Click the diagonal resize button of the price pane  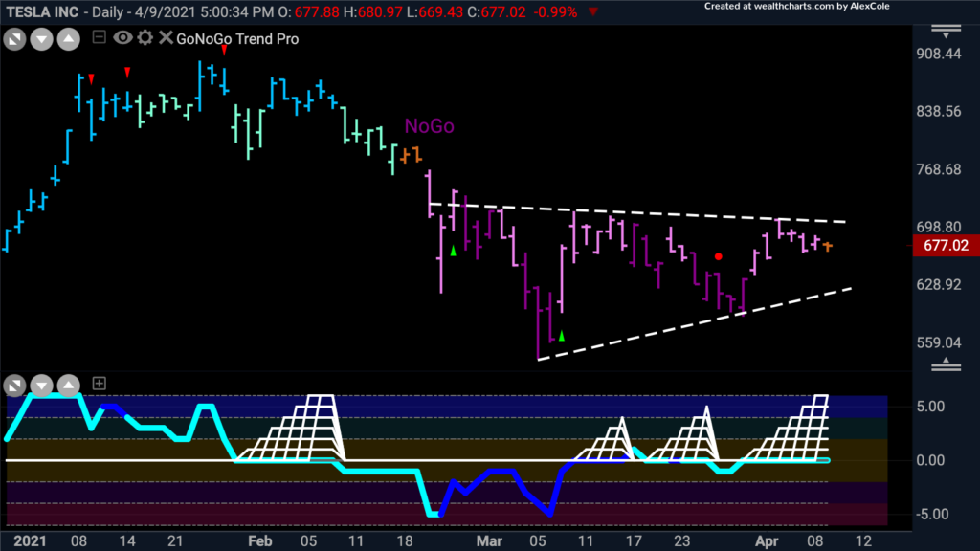coord(14,39)
